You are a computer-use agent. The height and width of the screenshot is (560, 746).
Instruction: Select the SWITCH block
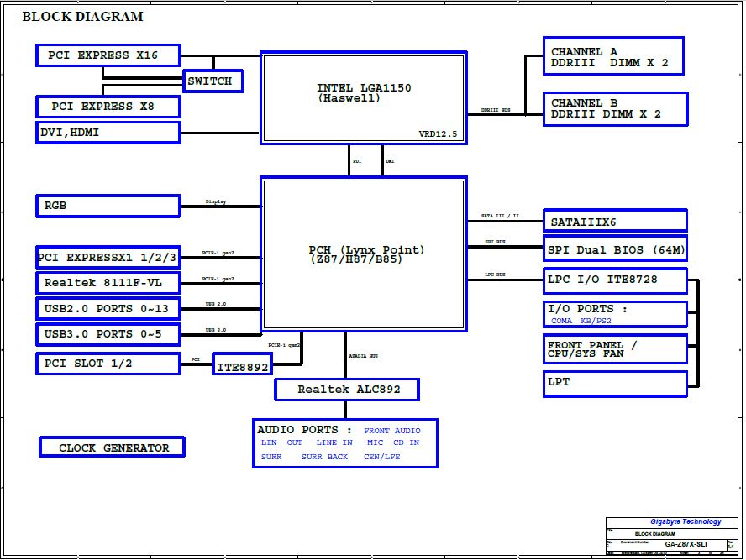click(213, 81)
